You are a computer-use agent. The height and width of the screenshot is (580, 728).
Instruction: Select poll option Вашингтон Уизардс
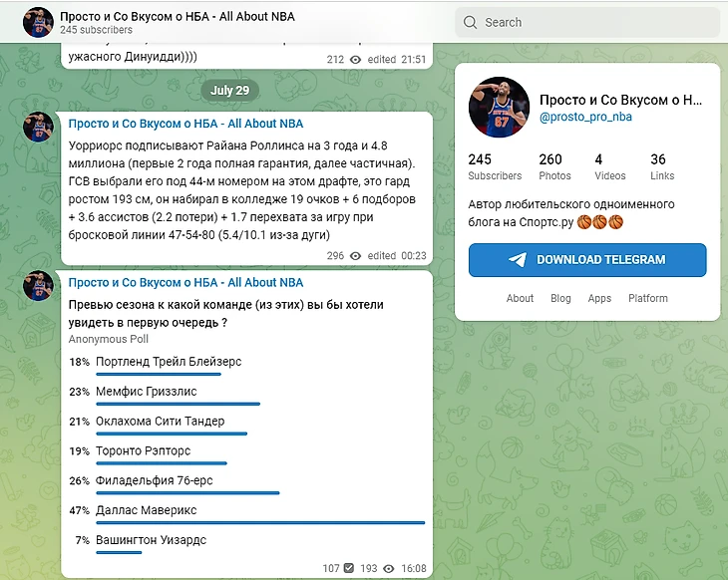247,542
